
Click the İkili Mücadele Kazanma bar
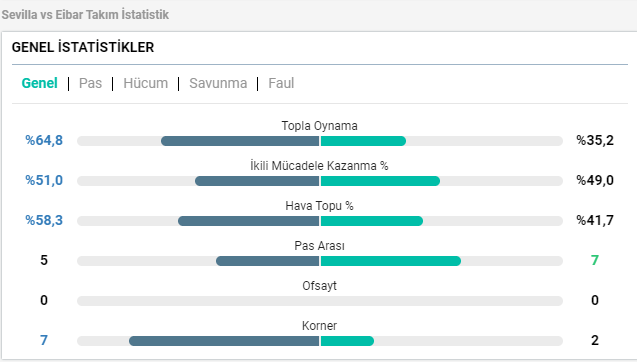point(320,181)
